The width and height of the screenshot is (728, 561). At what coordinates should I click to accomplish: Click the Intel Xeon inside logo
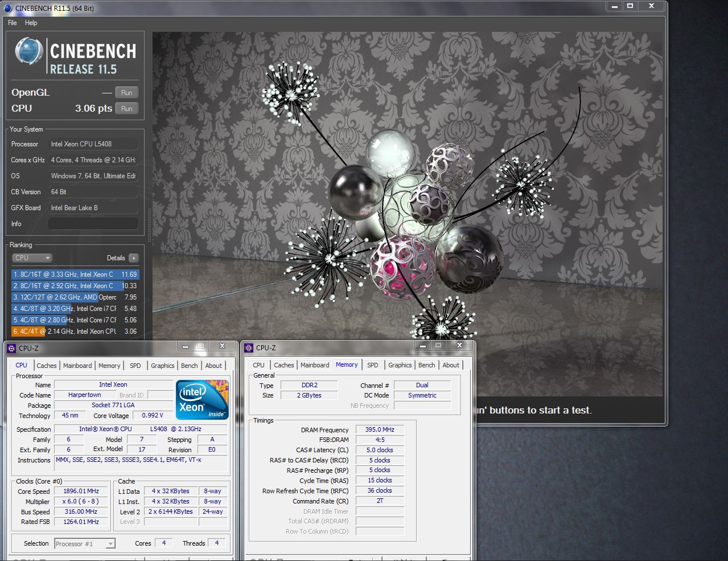pyautogui.click(x=203, y=400)
